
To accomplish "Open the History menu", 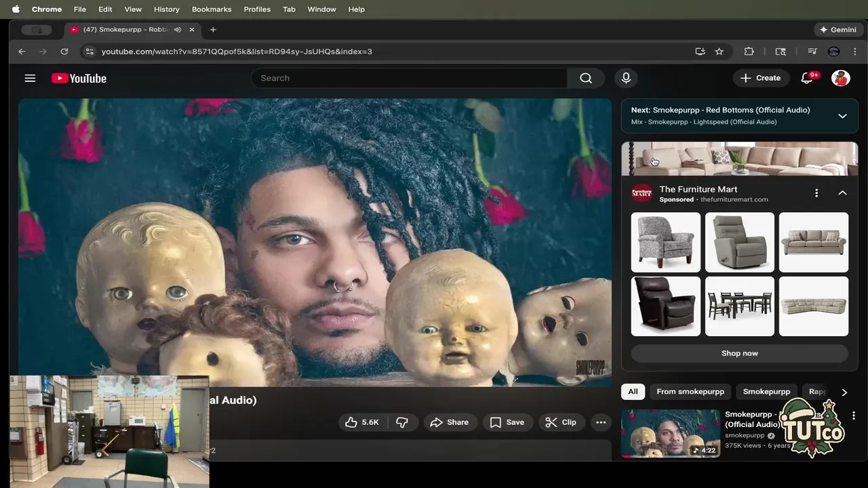I will [x=166, y=9].
